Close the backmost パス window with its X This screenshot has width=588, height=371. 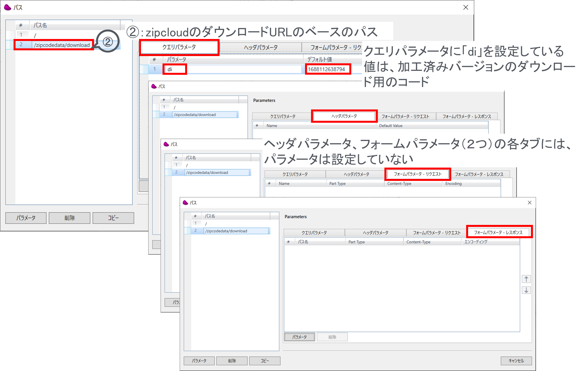coord(466,7)
